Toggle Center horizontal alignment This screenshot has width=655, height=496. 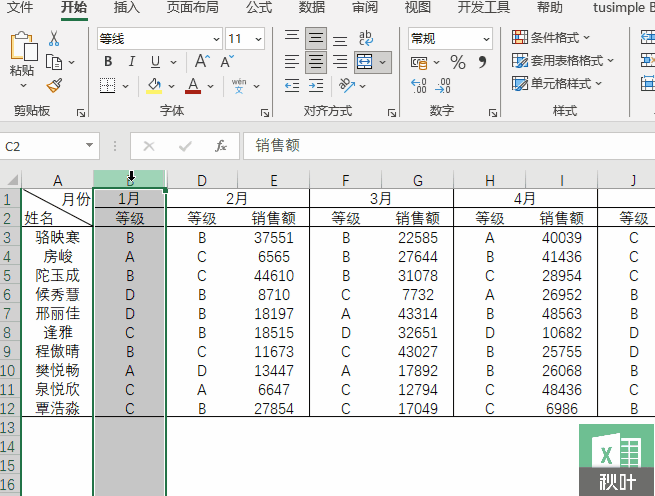point(316,62)
